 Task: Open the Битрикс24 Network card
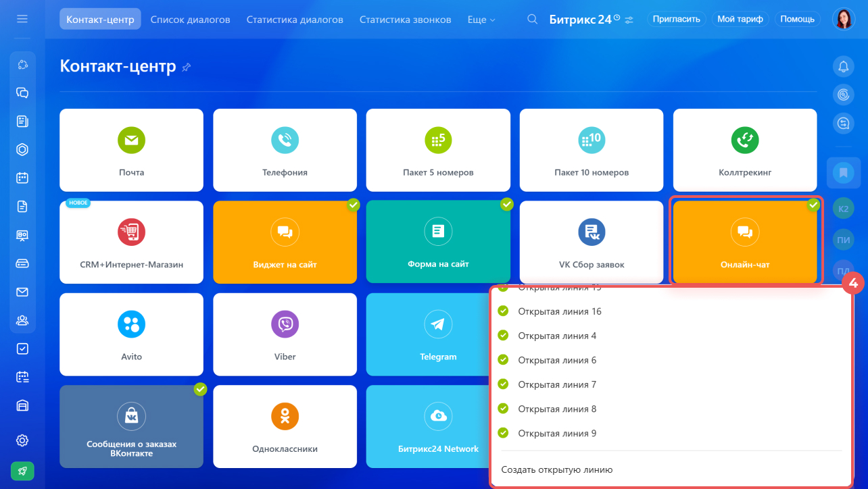427,426
